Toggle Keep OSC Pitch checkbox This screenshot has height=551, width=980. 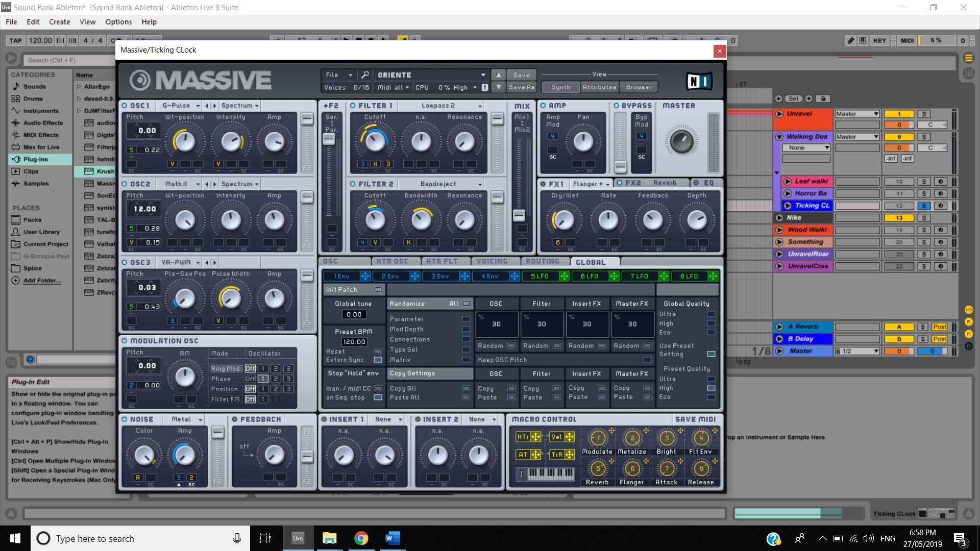point(647,360)
